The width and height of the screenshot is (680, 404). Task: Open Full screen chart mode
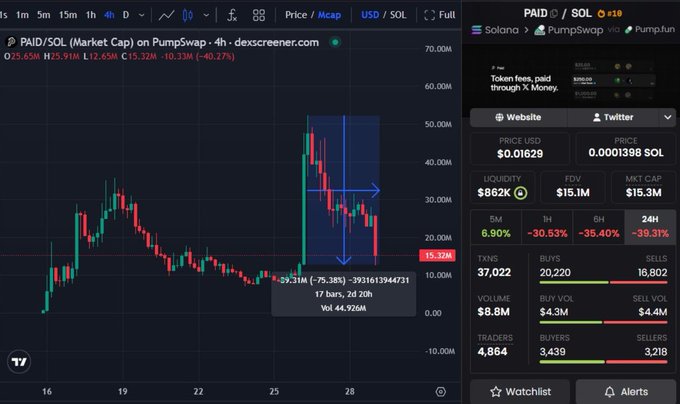(440, 15)
